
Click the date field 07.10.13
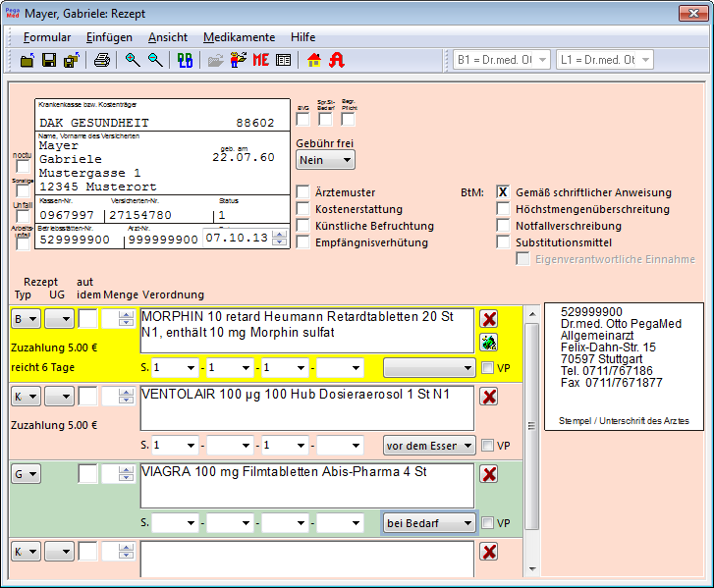[236, 238]
